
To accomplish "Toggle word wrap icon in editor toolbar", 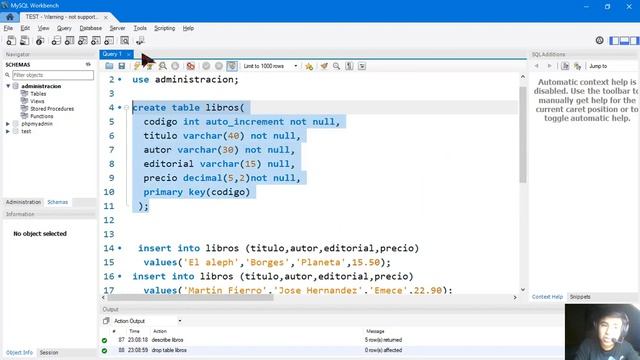I will click(x=362, y=66).
